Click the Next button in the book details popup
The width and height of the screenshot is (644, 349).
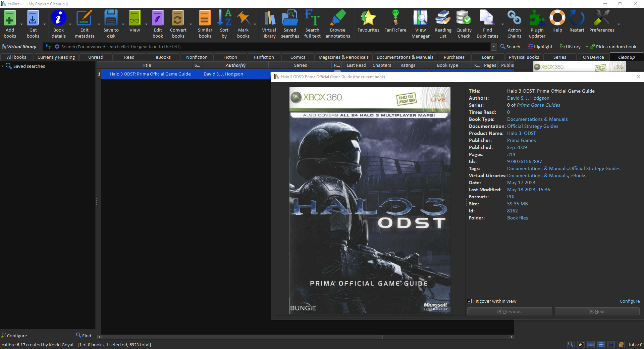pos(597,311)
